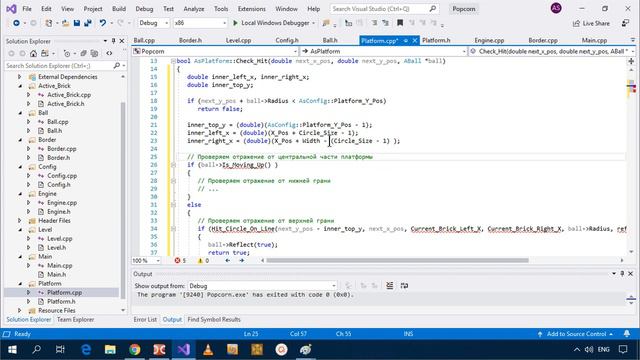
Task: Click the editor horizontal scrollbar
Action: (397, 260)
